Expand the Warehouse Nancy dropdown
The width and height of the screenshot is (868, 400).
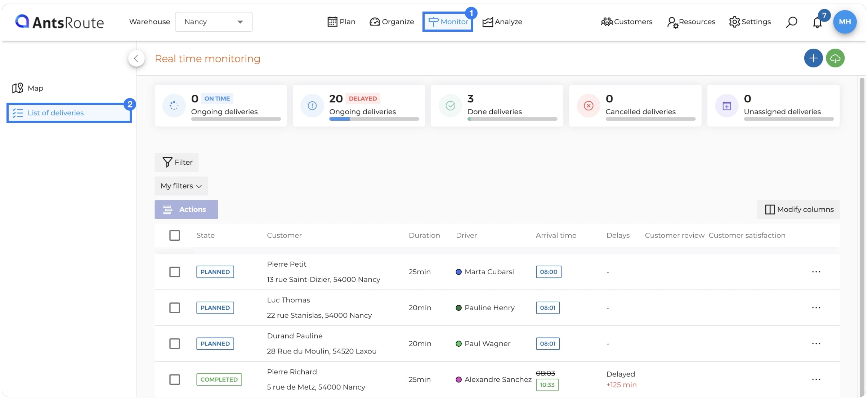[214, 22]
